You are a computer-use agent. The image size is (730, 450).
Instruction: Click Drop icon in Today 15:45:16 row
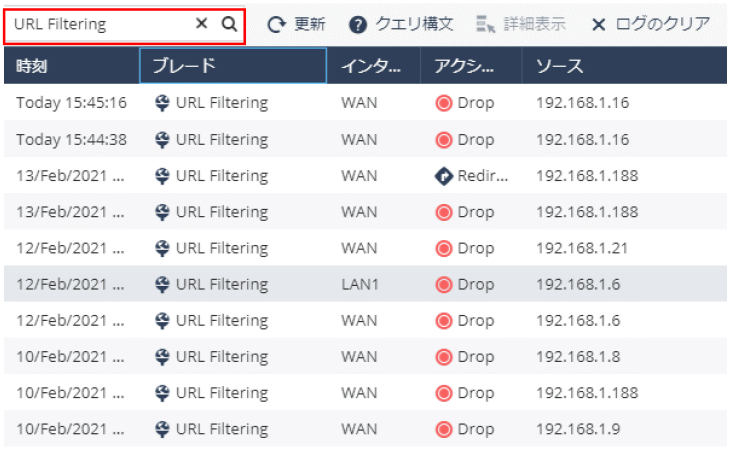444,103
